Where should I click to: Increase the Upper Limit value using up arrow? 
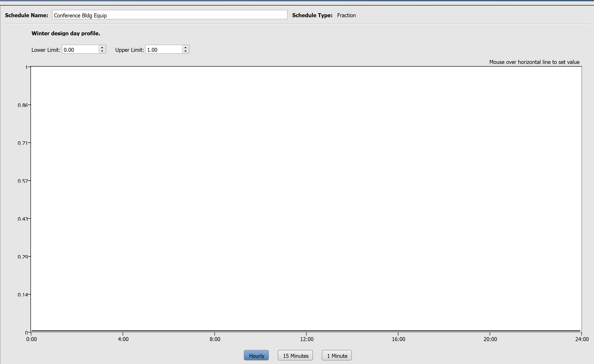[x=185, y=47]
